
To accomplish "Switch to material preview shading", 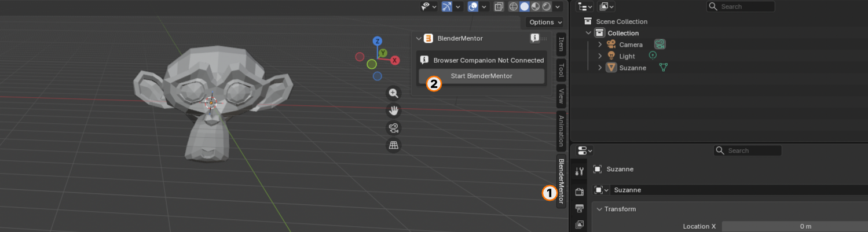I will tap(535, 6).
